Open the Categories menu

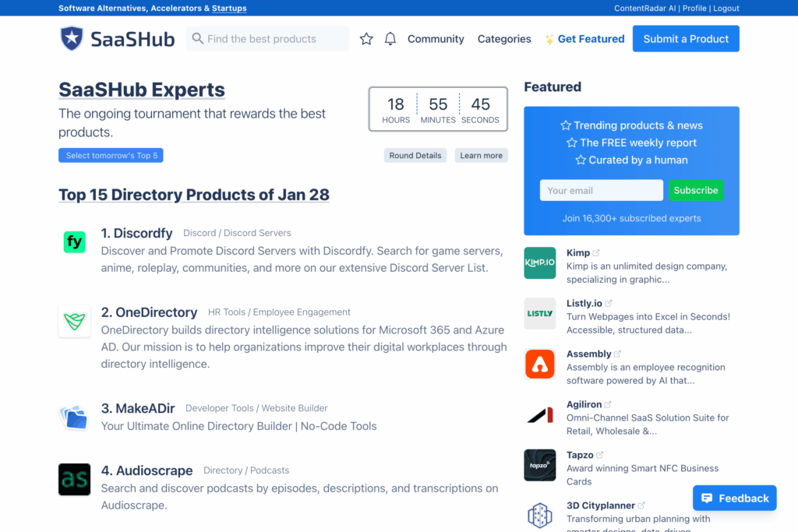click(x=504, y=39)
